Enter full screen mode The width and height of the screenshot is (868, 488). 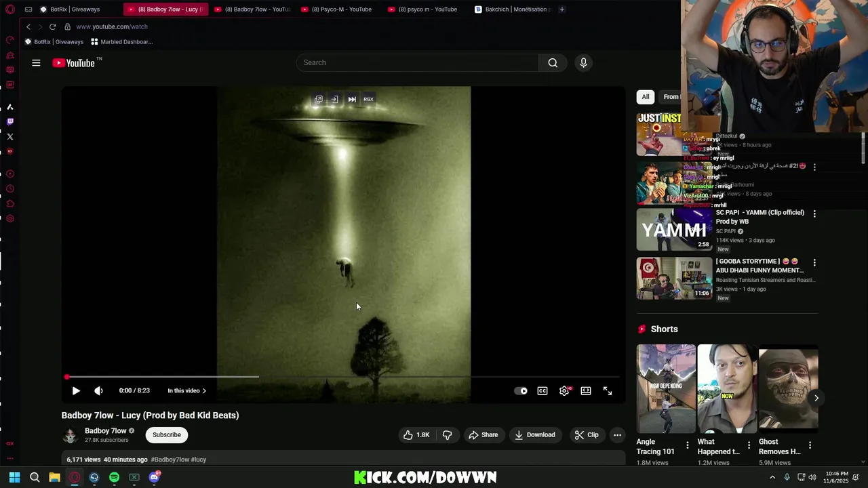point(608,390)
